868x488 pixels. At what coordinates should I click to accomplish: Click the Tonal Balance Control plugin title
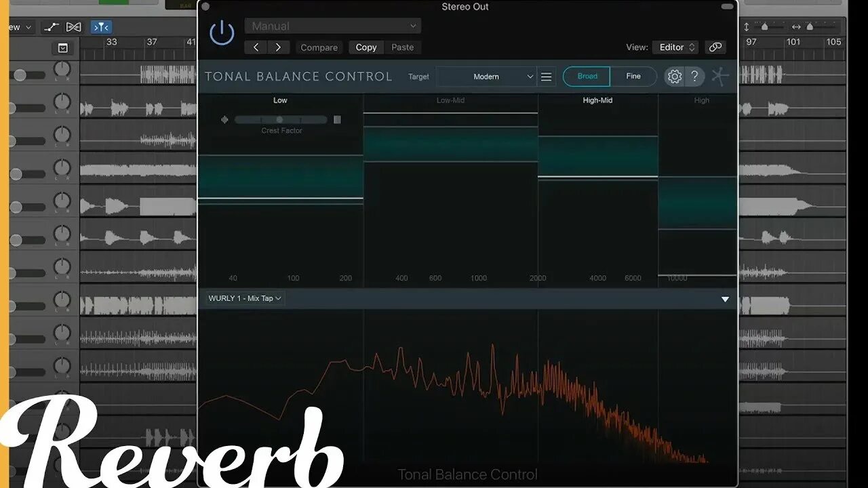[299, 77]
